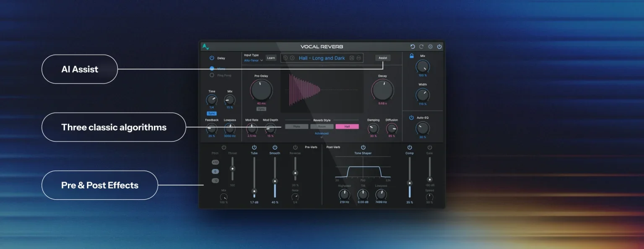644x249 pixels.
Task: Go to the previous preset arrow
Action: click(286, 58)
